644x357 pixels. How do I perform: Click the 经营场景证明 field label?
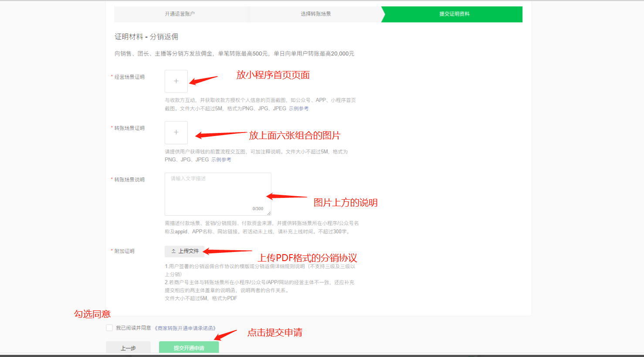tap(129, 77)
